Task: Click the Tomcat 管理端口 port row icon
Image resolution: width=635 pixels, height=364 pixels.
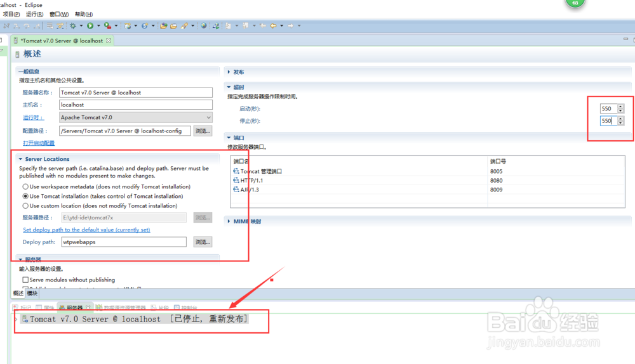Action: (x=236, y=171)
